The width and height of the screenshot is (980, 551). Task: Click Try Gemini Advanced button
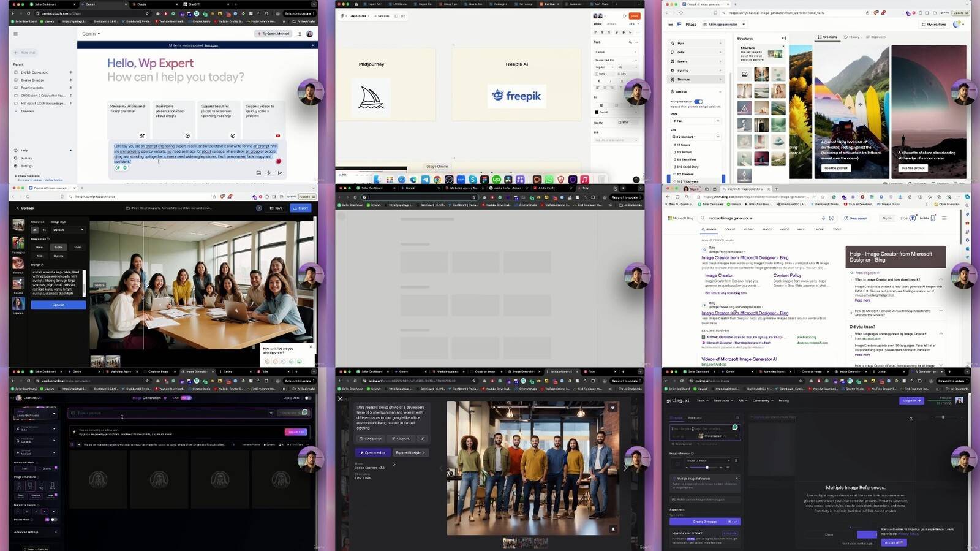(273, 34)
